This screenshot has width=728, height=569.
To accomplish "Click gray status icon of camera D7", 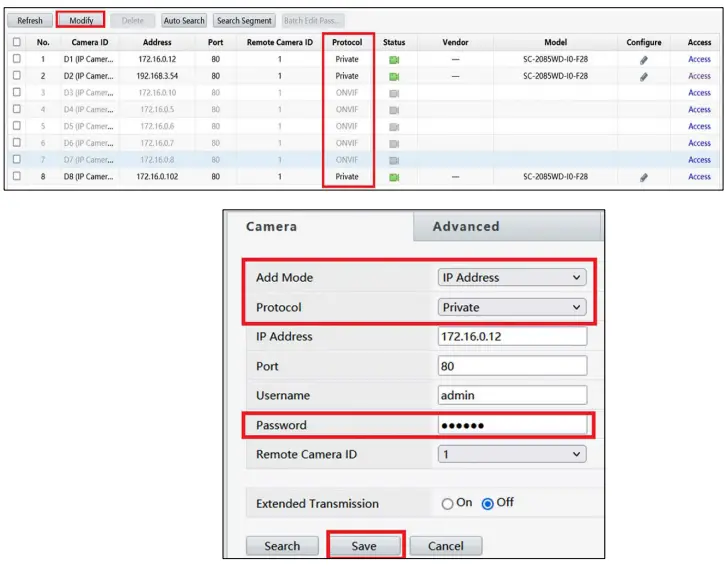I will coord(394,161).
